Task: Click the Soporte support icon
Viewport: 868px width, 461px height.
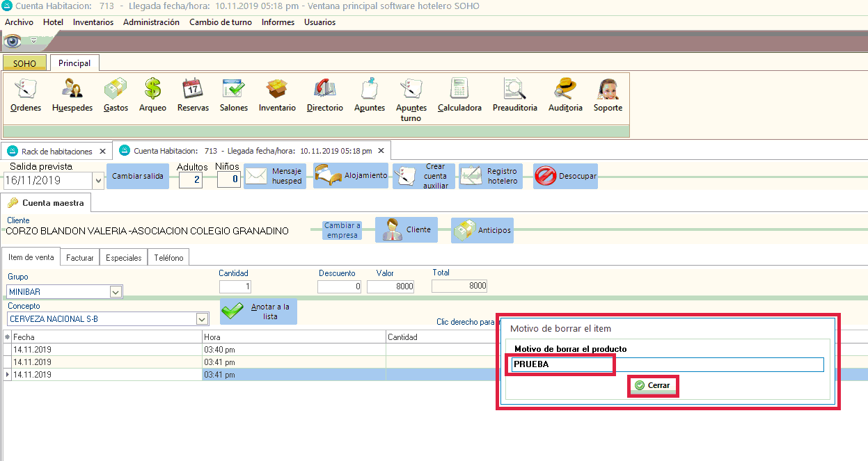Action: coord(608,95)
